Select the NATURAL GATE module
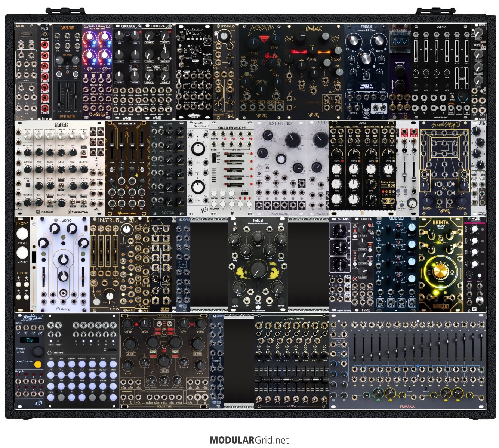The width and height of the screenshot is (499, 448). click(127, 168)
